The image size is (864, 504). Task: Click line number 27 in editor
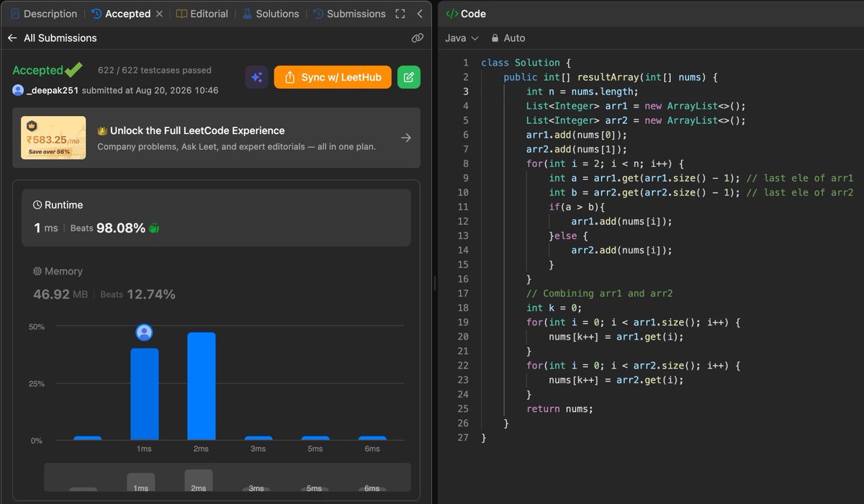tap(464, 438)
